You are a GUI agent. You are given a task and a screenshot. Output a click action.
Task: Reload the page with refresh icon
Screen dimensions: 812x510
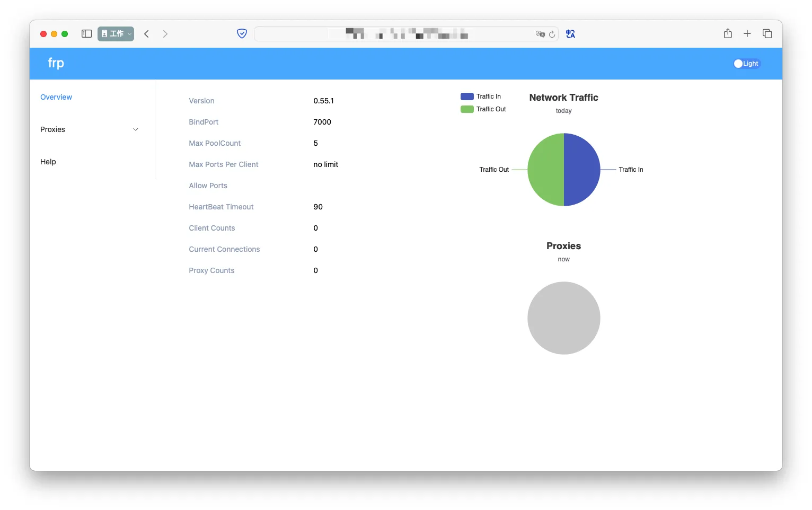(x=552, y=34)
